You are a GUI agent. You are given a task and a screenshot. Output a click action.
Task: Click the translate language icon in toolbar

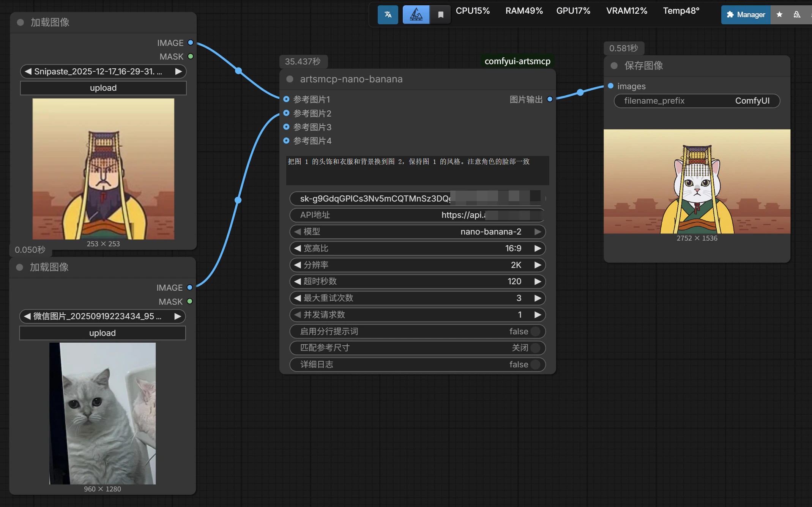tap(388, 15)
